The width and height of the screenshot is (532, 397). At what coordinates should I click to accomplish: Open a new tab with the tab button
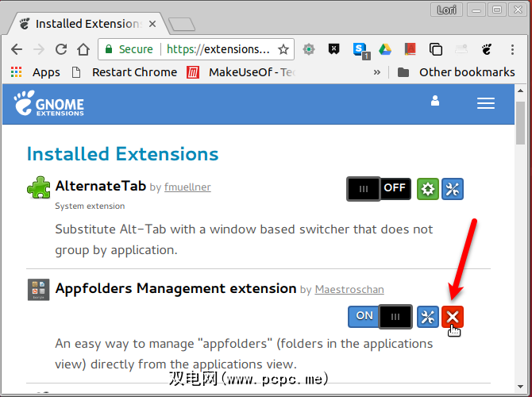(182, 25)
